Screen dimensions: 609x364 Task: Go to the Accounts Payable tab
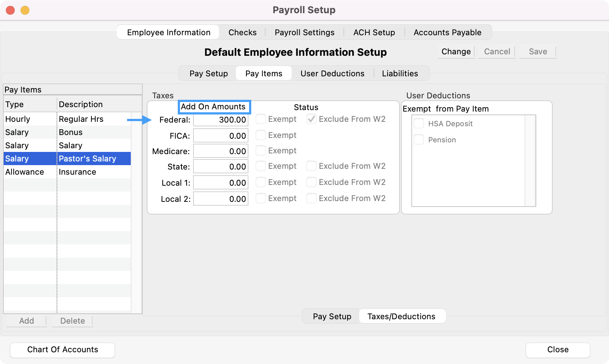point(447,32)
